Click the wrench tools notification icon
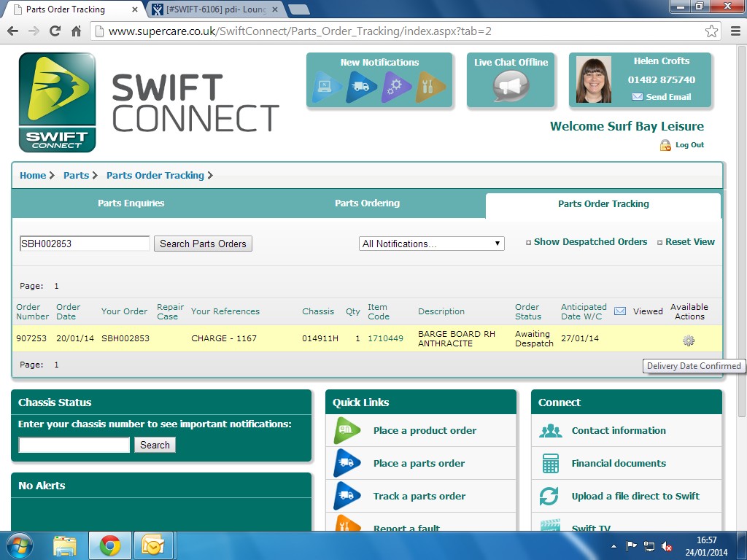The height and width of the screenshot is (560, 747). [x=430, y=87]
